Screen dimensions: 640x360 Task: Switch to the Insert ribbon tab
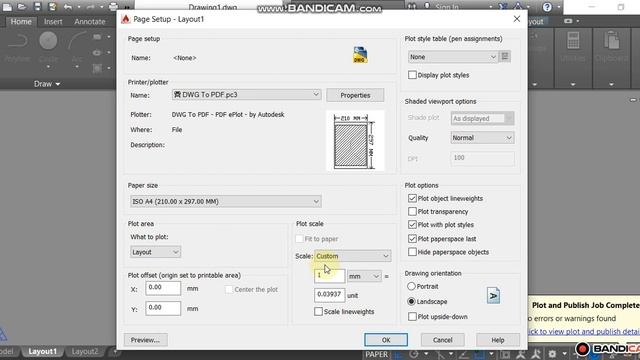53,22
